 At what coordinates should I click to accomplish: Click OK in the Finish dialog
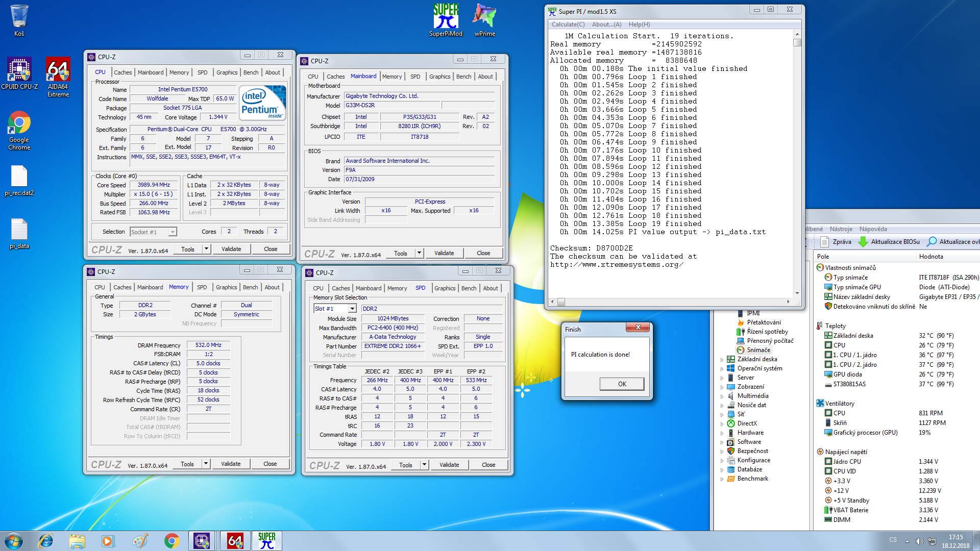[622, 384]
